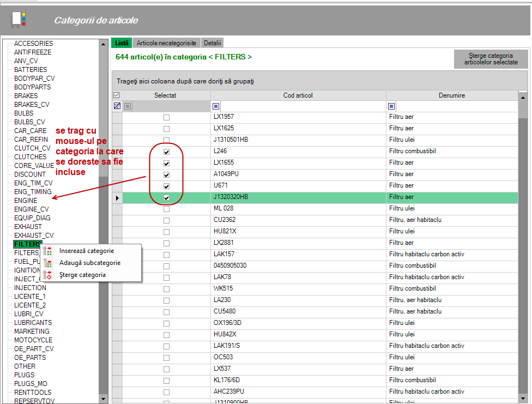Click the clear-filter icon at filter row start
The image size is (532, 404).
[117, 106]
